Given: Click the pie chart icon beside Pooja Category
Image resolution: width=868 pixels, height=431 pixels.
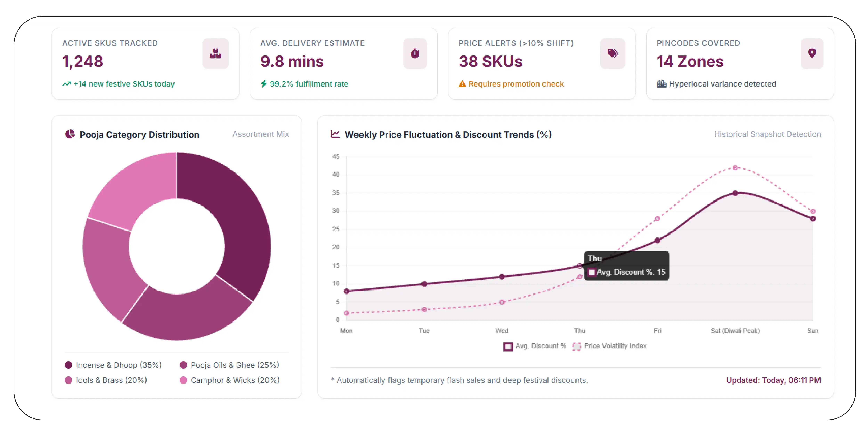Looking at the screenshot, I should pos(70,134).
